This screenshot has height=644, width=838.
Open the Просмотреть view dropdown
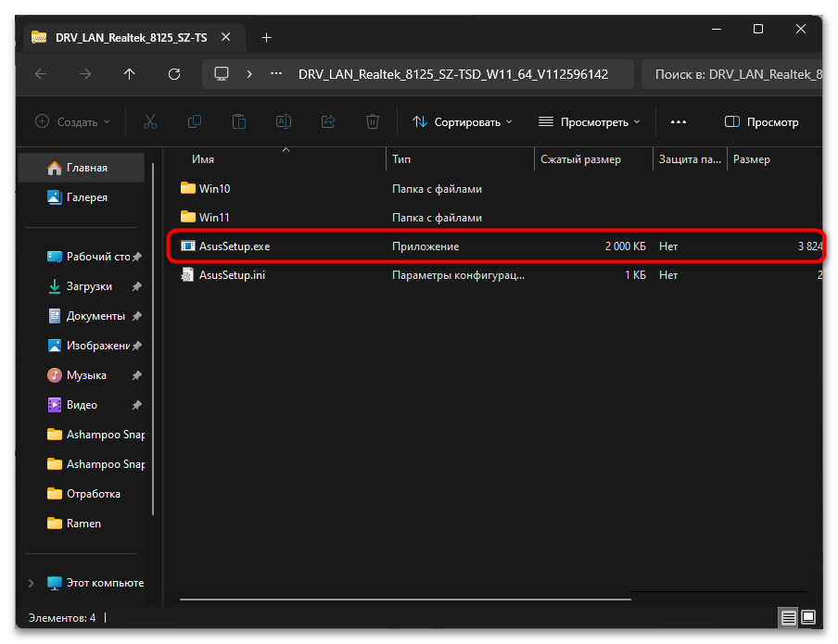click(589, 122)
